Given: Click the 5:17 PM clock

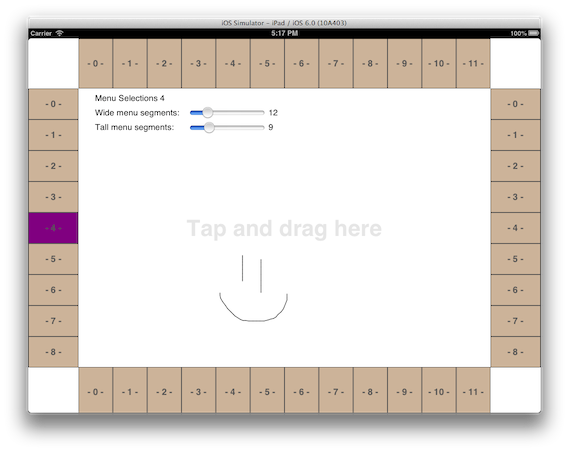Looking at the screenshot, I should [x=284, y=33].
